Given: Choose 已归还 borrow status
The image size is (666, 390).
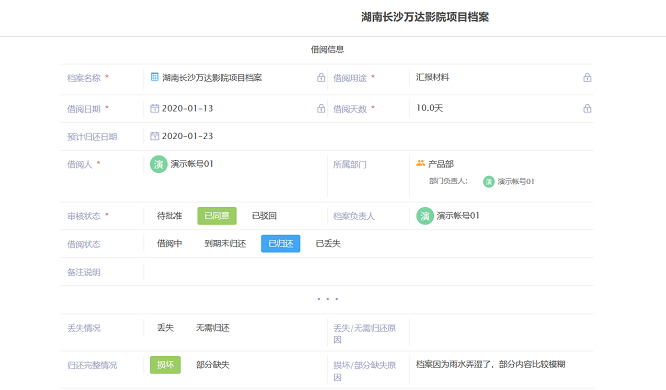Looking at the screenshot, I should click(x=281, y=243).
